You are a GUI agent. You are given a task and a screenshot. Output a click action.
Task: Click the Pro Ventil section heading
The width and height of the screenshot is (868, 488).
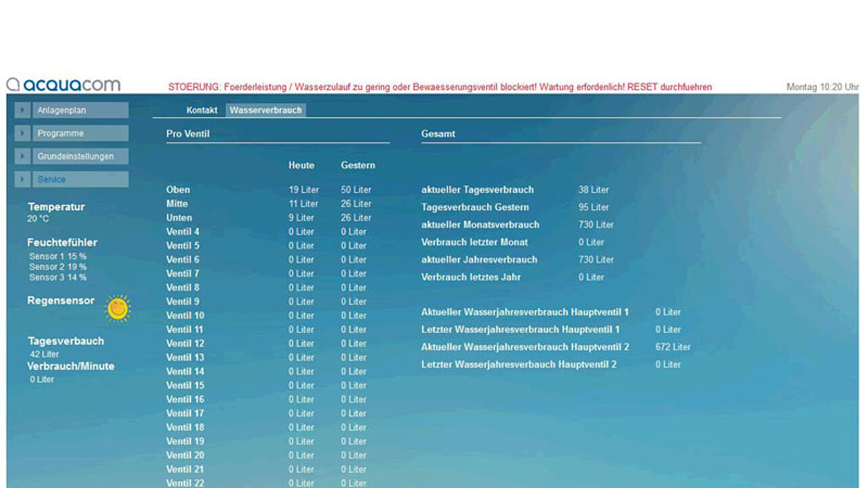coord(188,134)
